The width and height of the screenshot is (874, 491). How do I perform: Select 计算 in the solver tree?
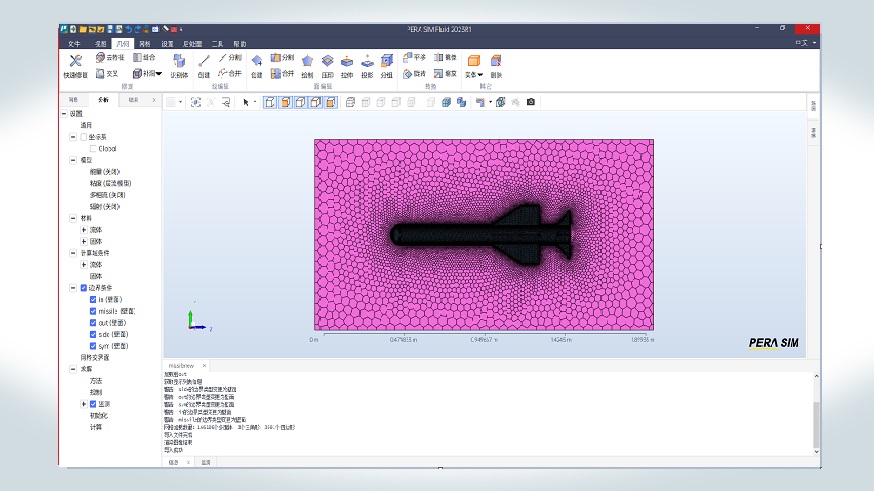96,427
